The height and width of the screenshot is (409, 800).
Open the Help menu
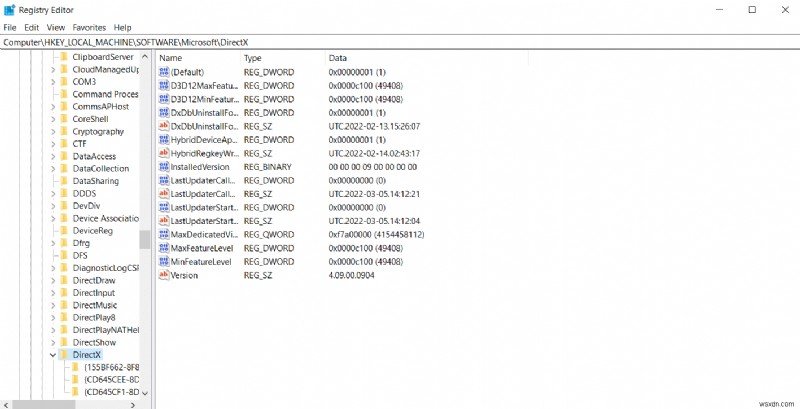click(x=122, y=28)
